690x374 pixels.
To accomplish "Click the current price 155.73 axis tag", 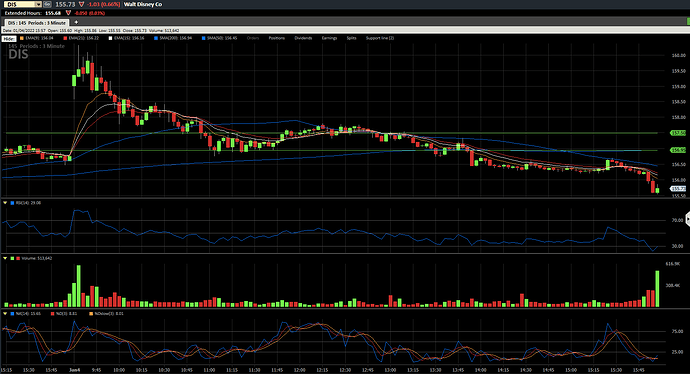I will [x=678, y=189].
